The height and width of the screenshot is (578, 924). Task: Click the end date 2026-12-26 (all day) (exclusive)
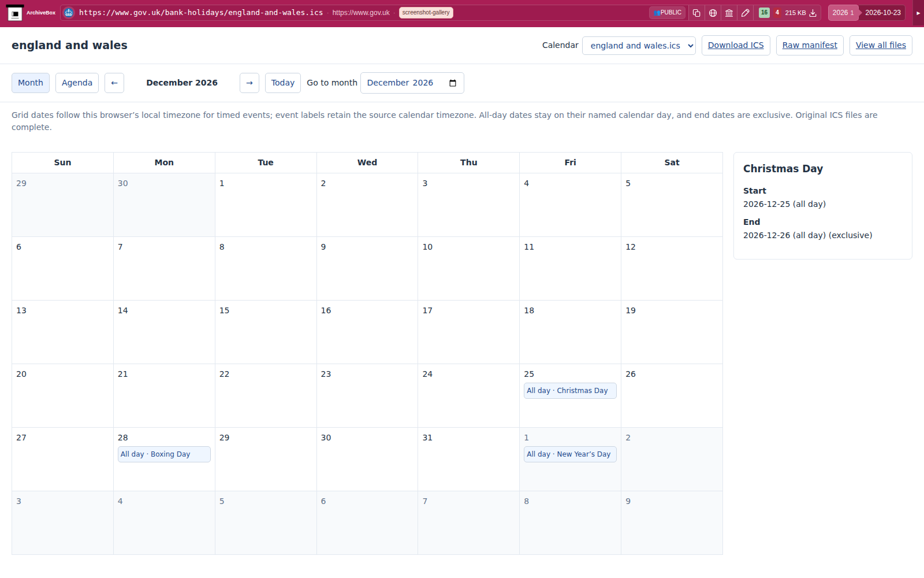pos(807,235)
